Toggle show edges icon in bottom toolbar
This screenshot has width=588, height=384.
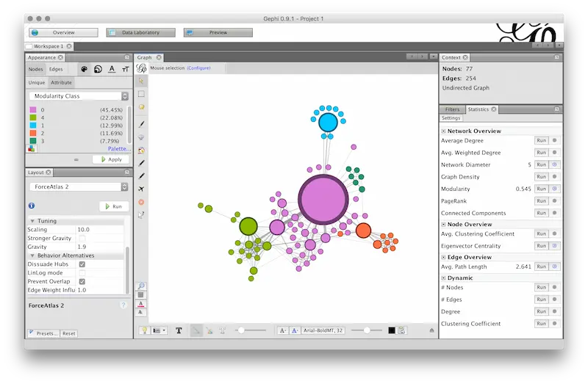[196, 330]
